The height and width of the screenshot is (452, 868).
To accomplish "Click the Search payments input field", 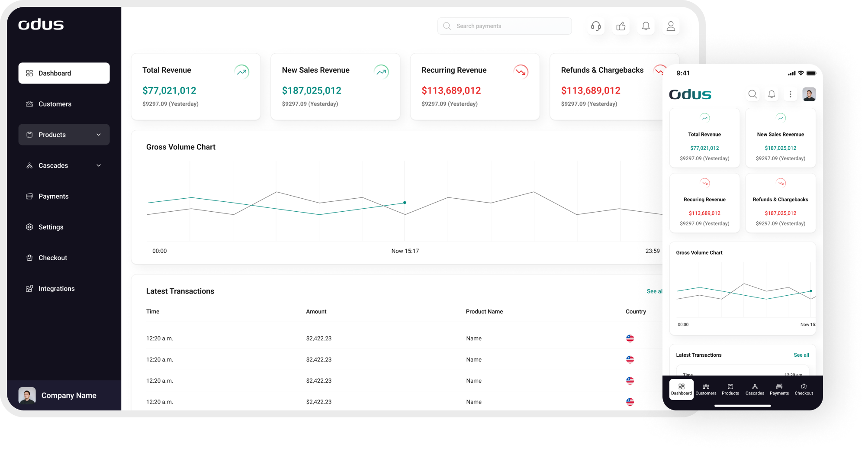I will [504, 26].
